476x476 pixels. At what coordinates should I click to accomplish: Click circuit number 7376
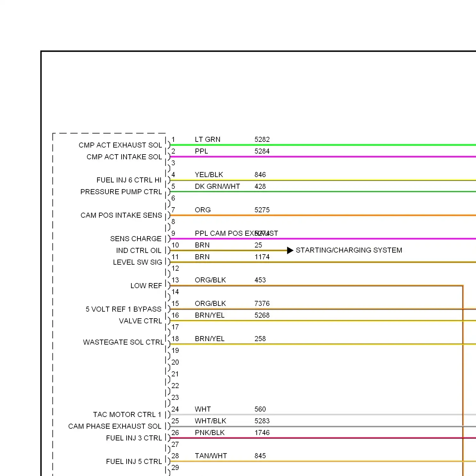point(262,304)
